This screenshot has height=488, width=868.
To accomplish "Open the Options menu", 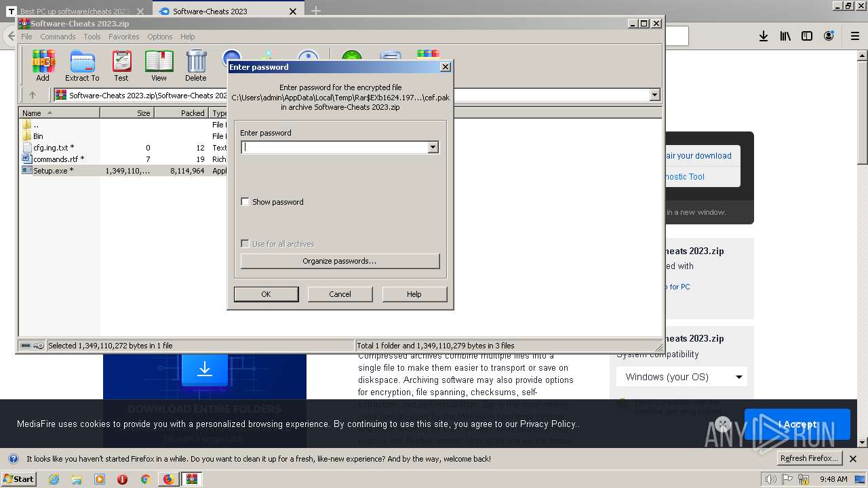I will pyautogui.click(x=160, y=37).
